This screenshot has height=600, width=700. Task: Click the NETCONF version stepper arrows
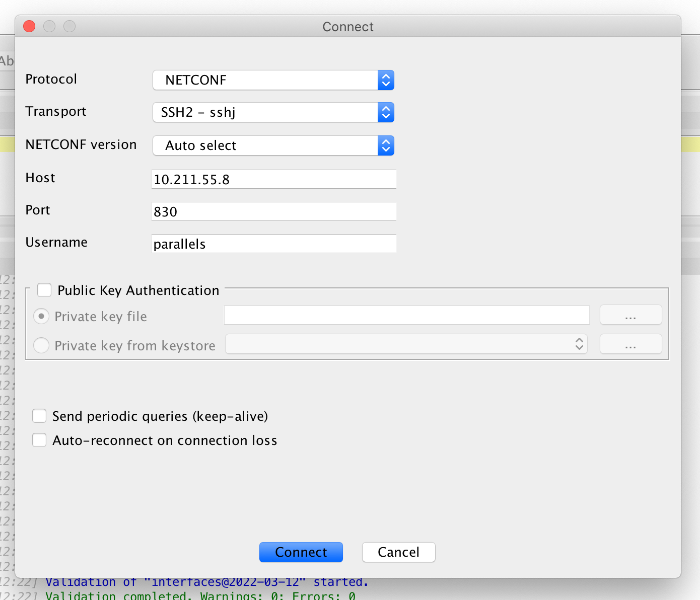385,145
